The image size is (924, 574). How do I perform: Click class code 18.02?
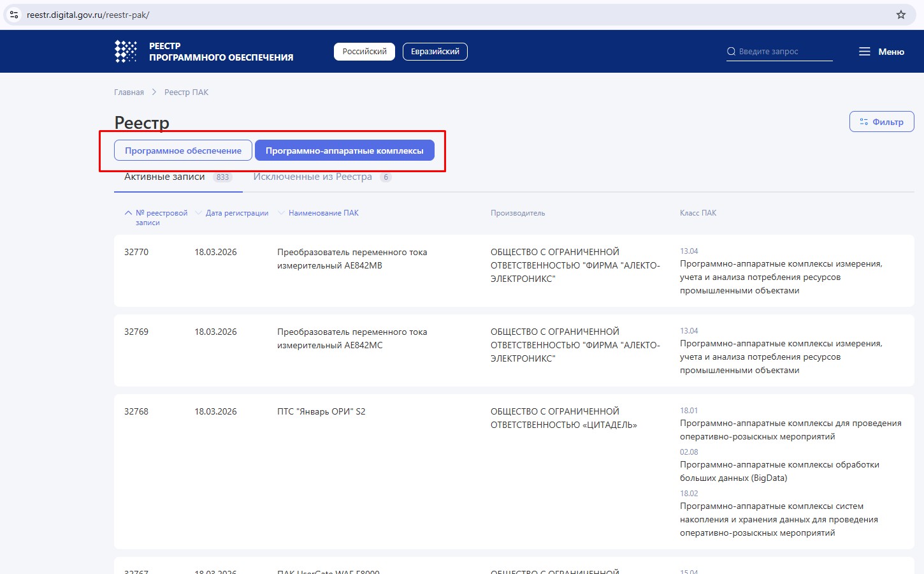(x=689, y=494)
